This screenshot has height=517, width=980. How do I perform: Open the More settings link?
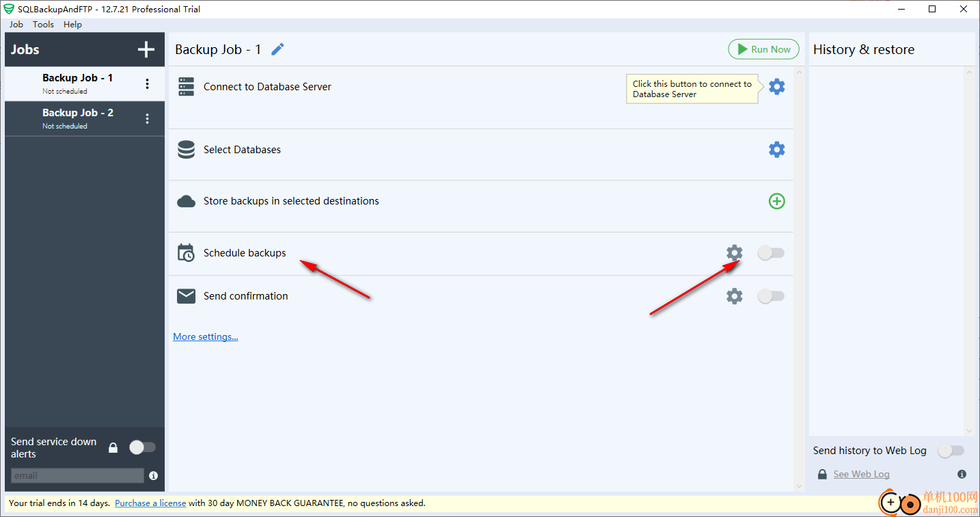coord(206,336)
